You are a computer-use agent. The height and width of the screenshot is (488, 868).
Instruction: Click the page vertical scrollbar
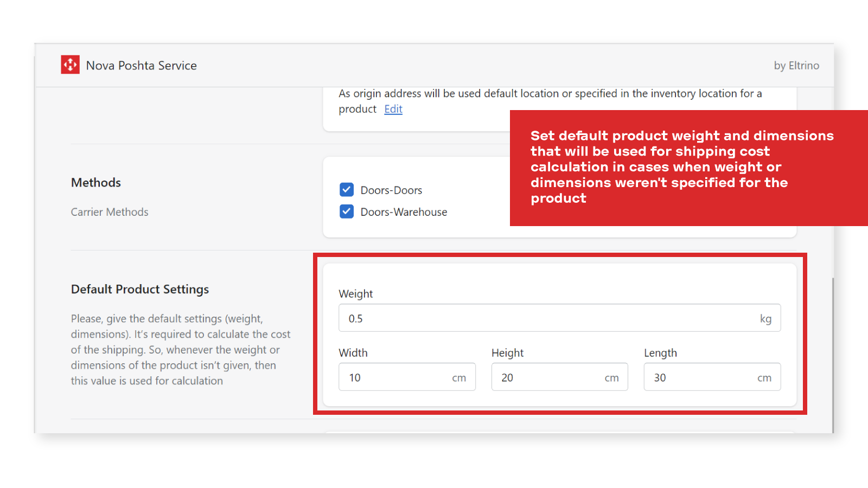point(833,355)
